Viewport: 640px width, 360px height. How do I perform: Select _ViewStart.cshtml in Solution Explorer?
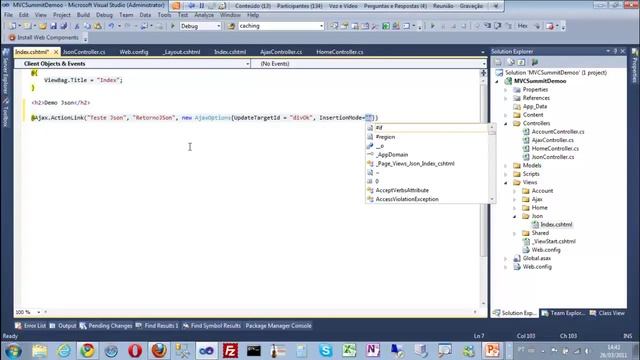click(554, 242)
